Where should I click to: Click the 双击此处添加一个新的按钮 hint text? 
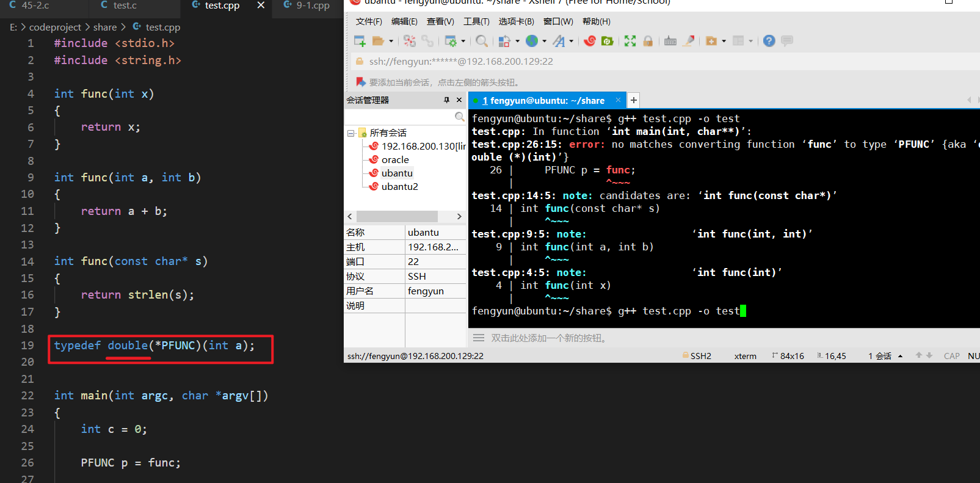[550, 338]
